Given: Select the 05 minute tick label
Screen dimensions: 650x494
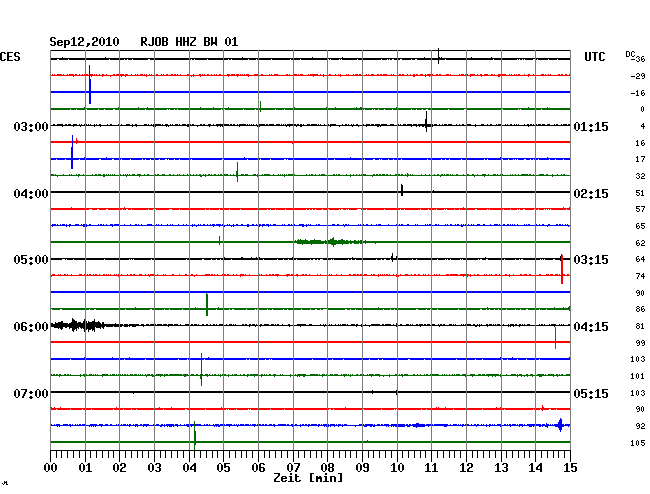Looking at the screenshot, I should point(223,468).
